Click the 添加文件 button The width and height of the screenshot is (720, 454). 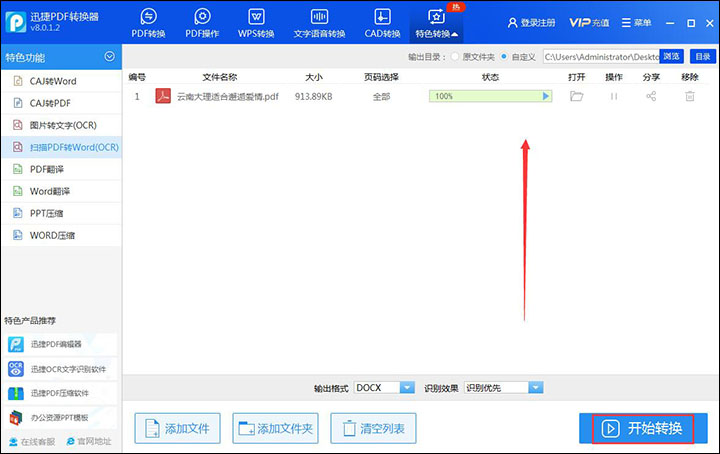pyautogui.click(x=177, y=428)
